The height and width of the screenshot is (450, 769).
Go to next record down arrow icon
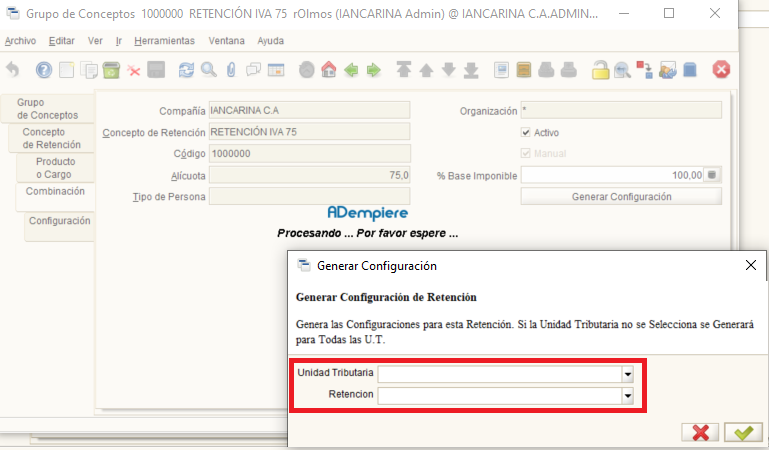coord(449,70)
